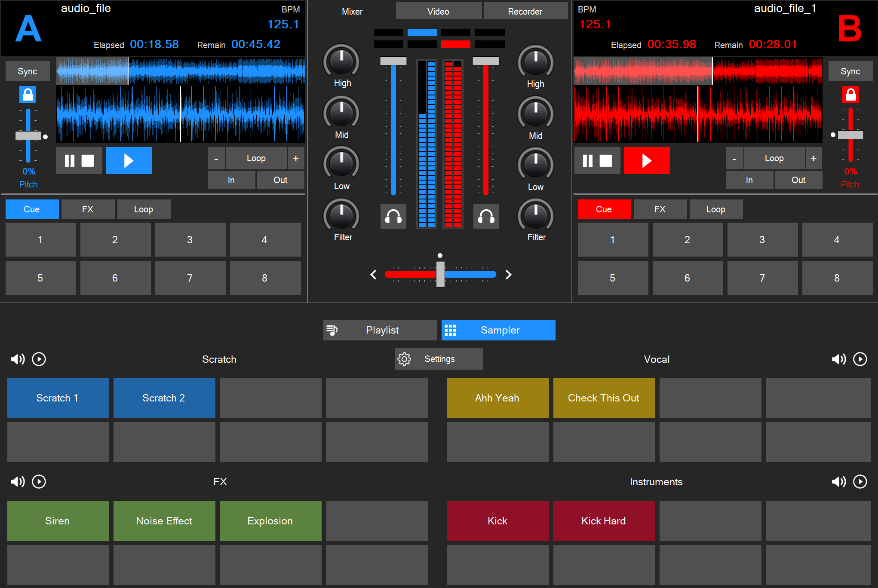878x588 pixels.
Task: Open the Recorder tab
Action: click(x=525, y=11)
